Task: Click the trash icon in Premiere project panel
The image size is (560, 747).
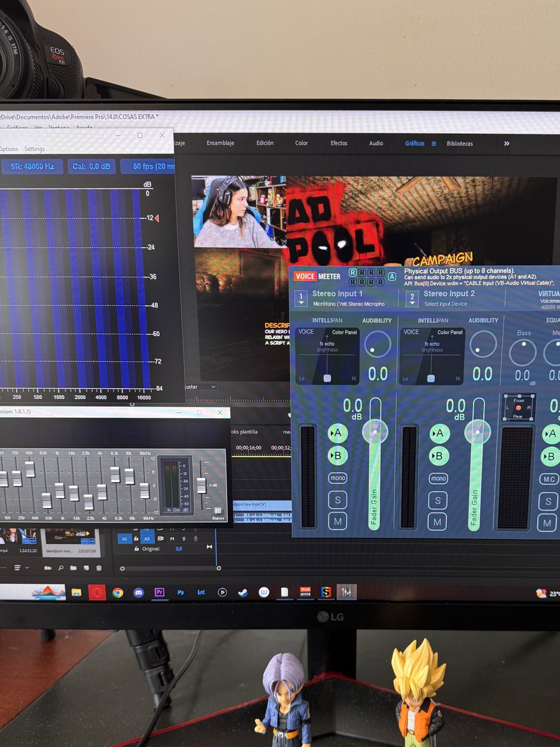Action: (98, 568)
